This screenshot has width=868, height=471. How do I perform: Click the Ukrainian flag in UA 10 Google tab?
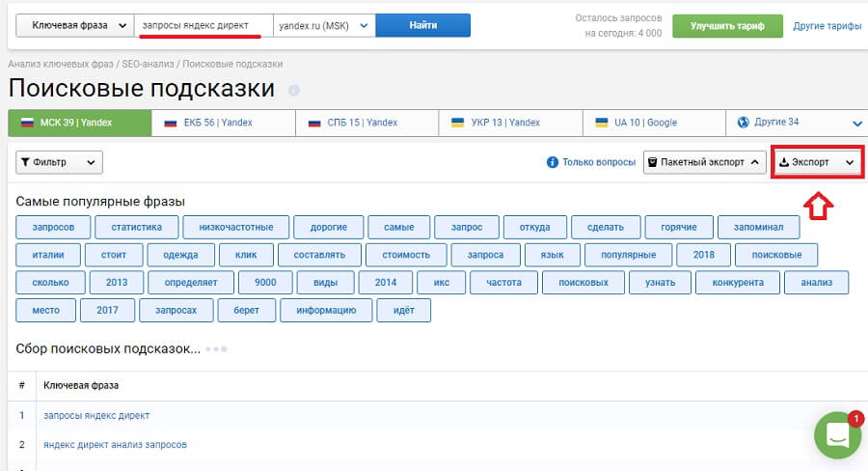pos(602,123)
